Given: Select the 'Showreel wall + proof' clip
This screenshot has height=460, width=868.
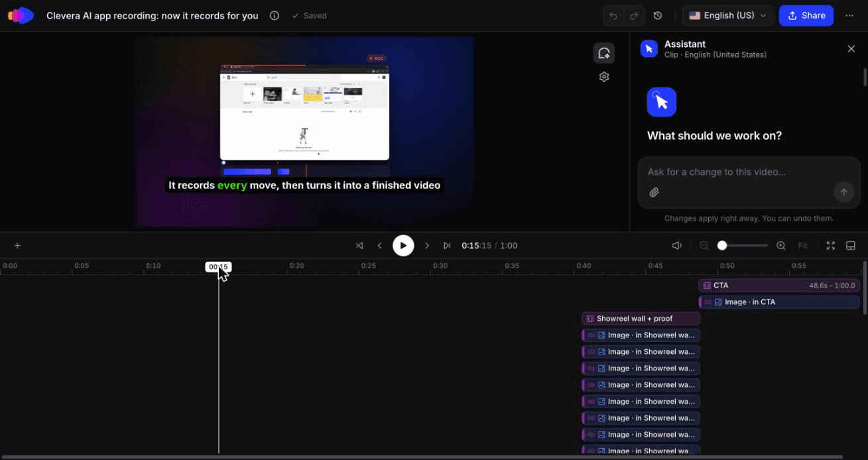Looking at the screenshot, I should tap(641, 319).
